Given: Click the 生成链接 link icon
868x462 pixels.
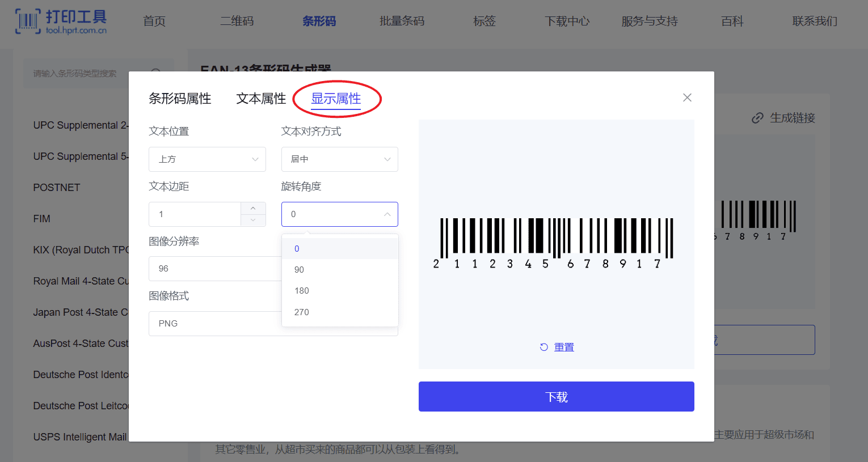Looking at the screenshot, I should (x=757, y=118).
